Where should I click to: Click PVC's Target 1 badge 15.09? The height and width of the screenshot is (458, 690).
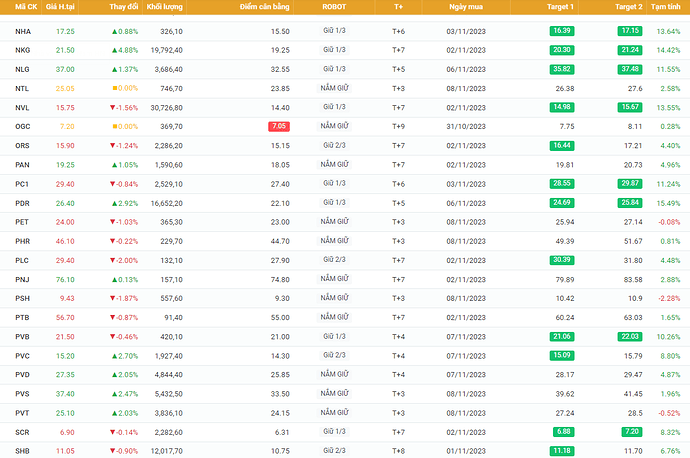click(x=562, y=355)
